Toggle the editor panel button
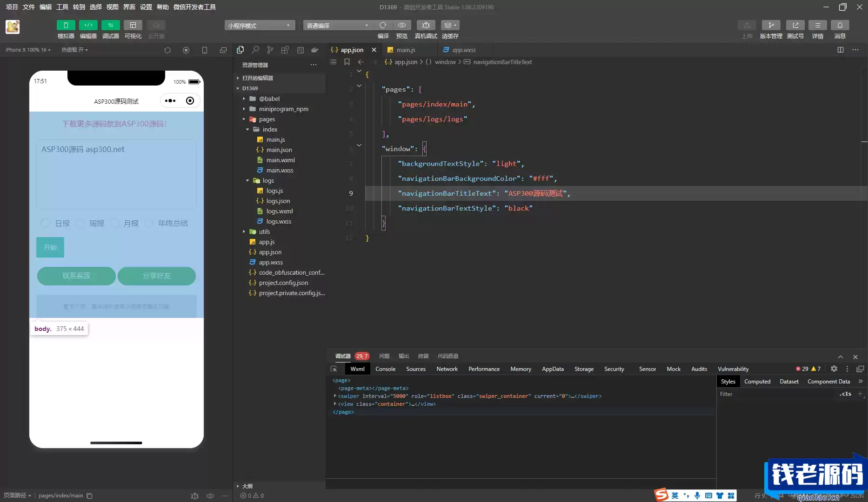 point(88,25)
